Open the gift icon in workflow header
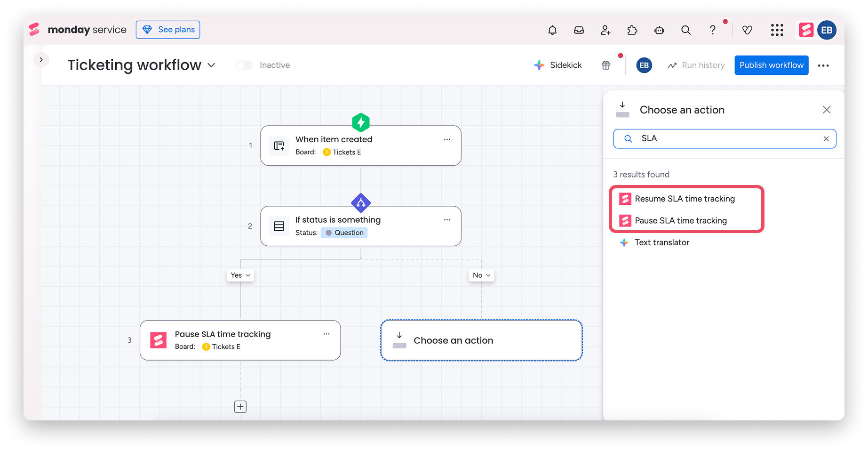This screenshot has height=451, width=868. click(606, 65)
